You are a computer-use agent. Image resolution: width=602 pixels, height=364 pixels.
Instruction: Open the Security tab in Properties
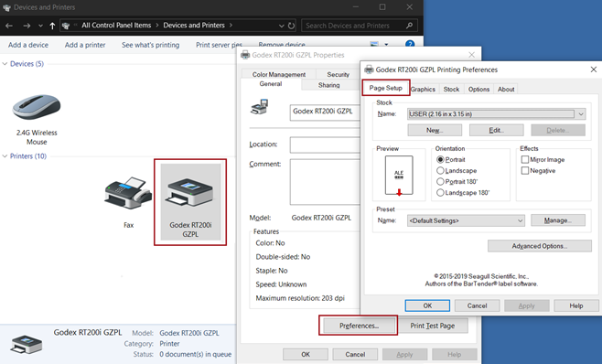tap(338, 74)
